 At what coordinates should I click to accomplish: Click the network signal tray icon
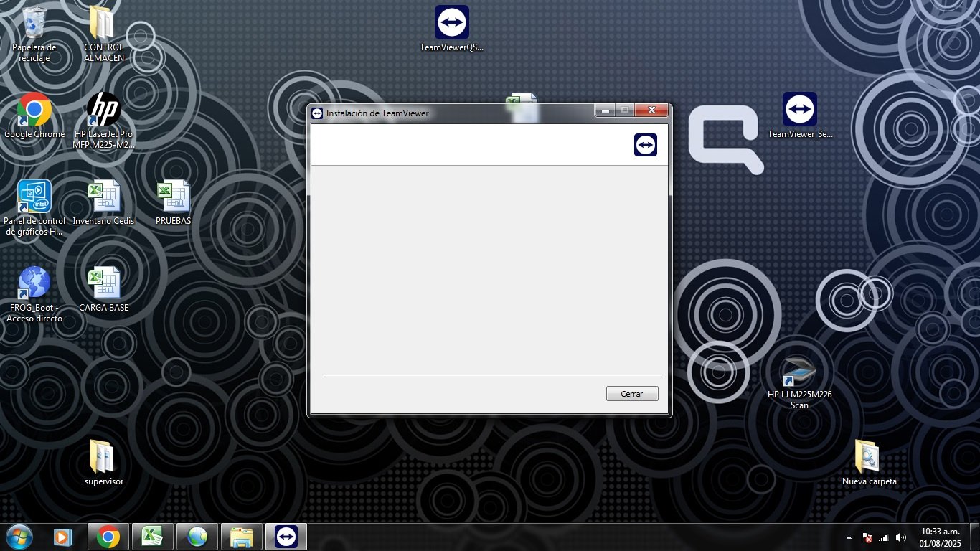(x=884, y=537)
